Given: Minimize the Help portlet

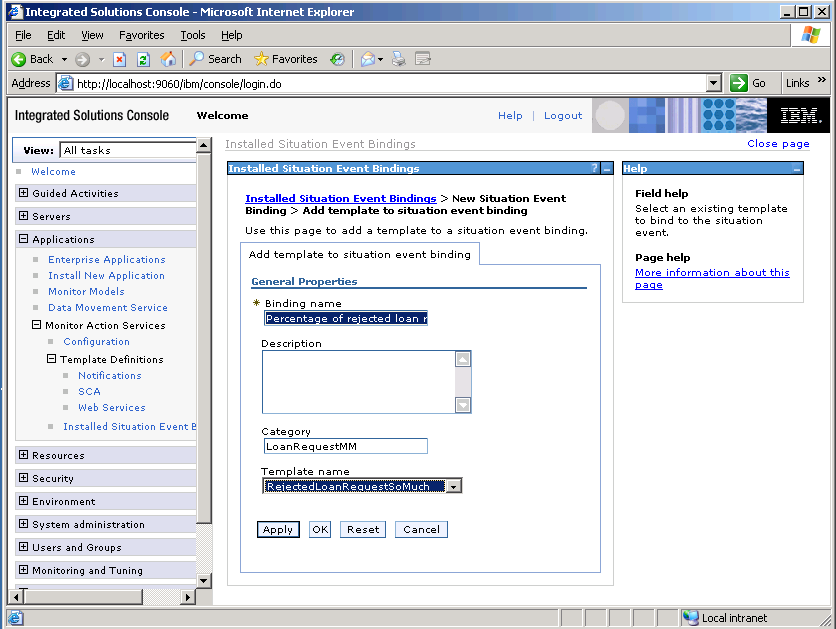Looking at the screenshot, I should (797, 169).
